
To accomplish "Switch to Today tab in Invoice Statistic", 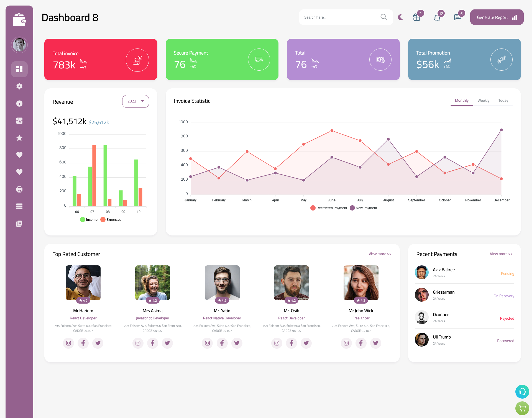I will (x=503, y=100).
